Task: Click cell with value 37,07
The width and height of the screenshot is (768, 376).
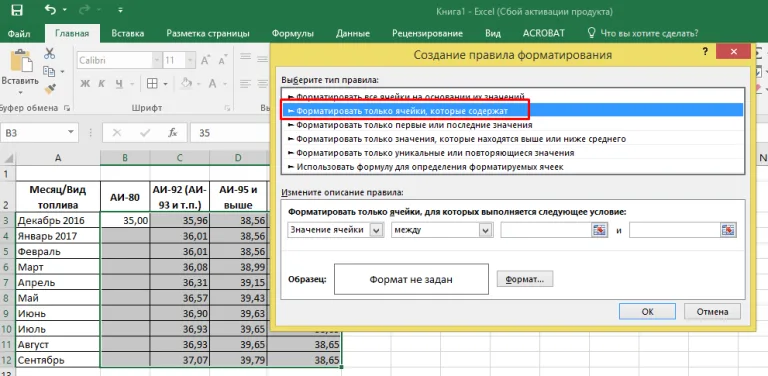Action: coord(180,360)
